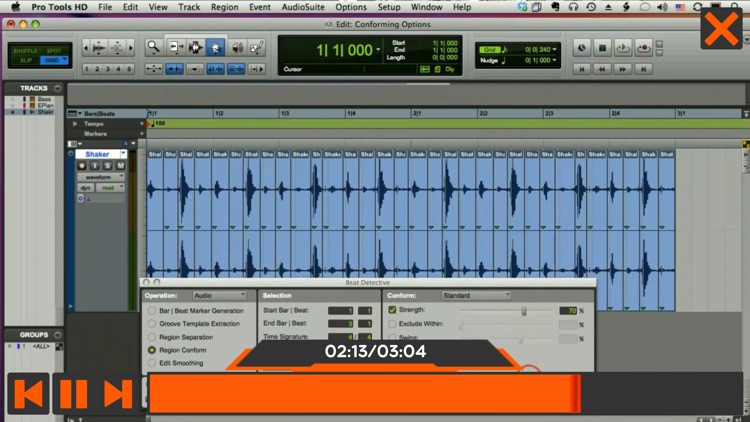The height and width of the screenshot is (422, 750).
Task: Click Go to End transport button
Action: (644, 69)
